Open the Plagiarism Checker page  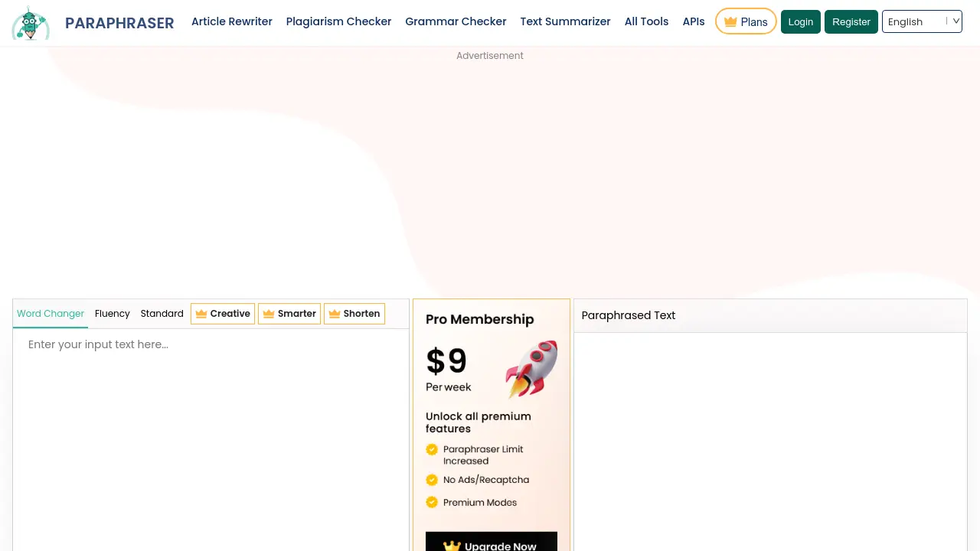[x=338, y=21]
